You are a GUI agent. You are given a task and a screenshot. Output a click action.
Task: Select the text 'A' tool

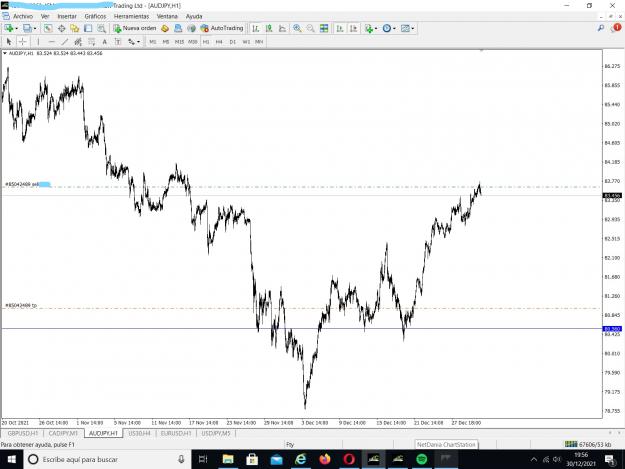point(104,41)
